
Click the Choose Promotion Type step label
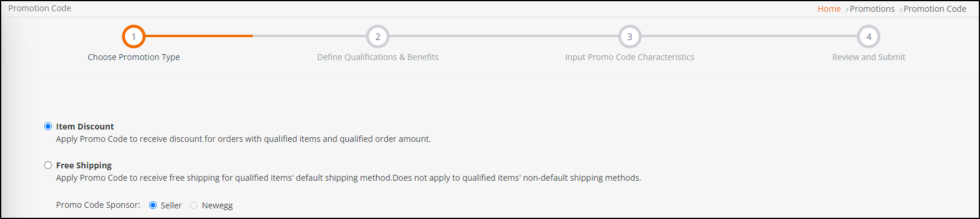coord(134,57)
